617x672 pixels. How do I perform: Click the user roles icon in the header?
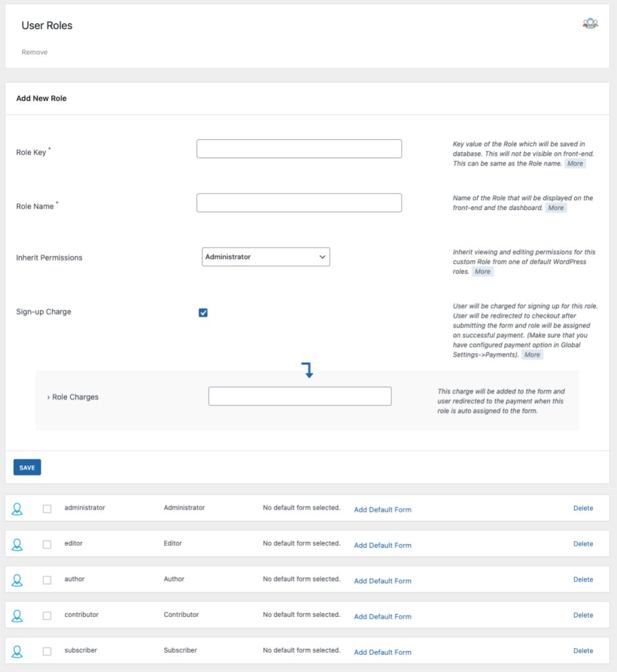(x=590, y=23)
